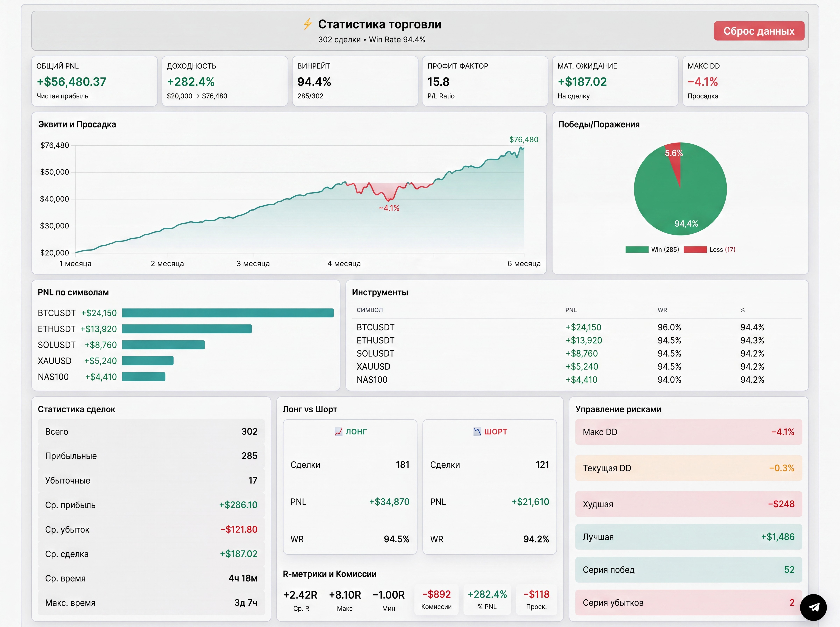Click SOLUSDT symbol in the Инструменты table
Image resolution: width=840 pixels, height=627 pixels.
click(375, 353)
